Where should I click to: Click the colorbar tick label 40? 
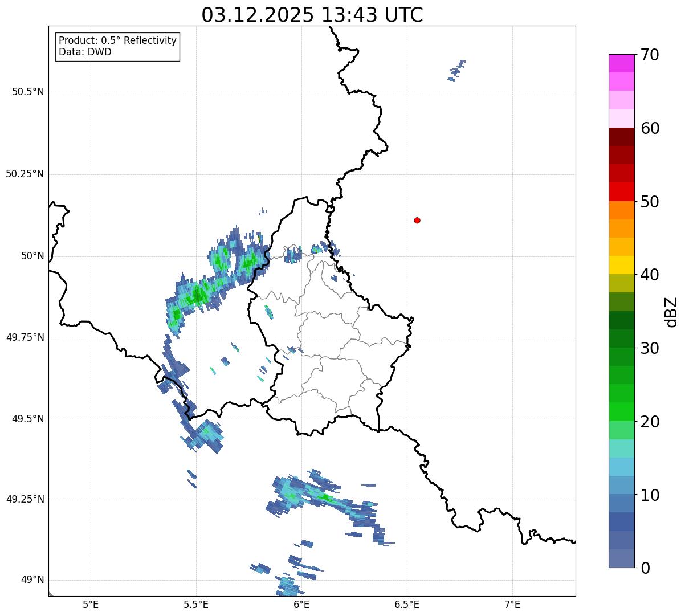pos(650,275)
